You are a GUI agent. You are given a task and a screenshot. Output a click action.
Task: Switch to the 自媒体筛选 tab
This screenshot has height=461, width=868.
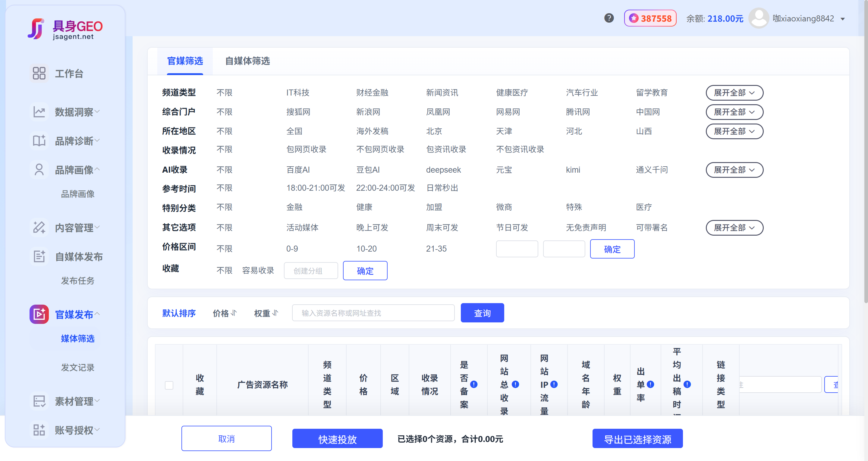click(247, 61)
